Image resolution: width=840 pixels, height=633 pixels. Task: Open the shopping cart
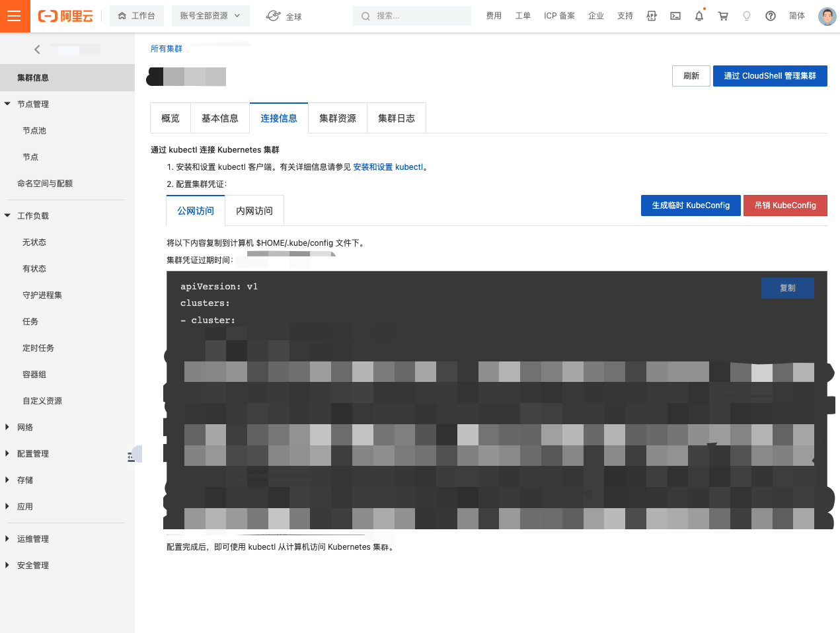click(723, 16)
